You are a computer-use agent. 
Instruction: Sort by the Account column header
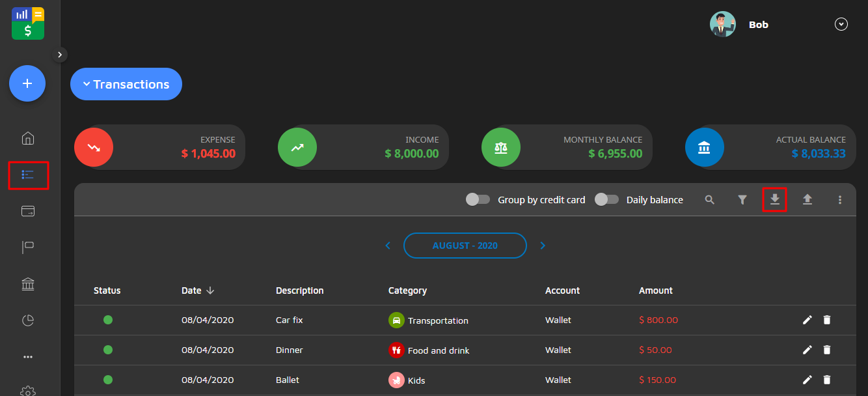[563, 290]
